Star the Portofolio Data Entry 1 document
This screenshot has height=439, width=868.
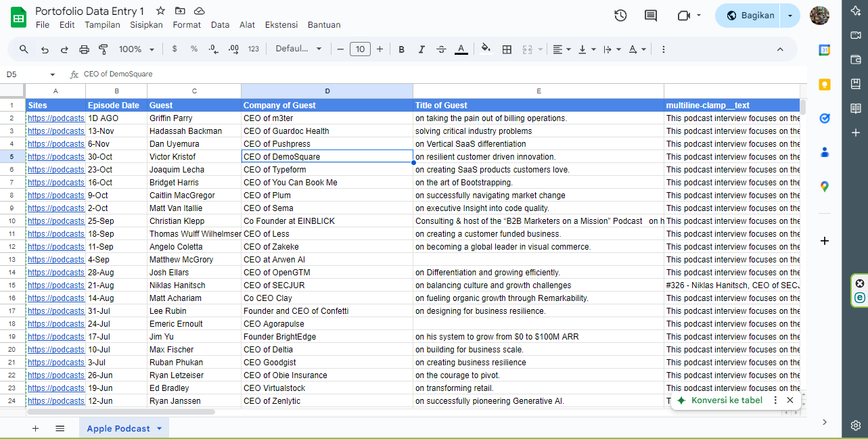point(160,11)
